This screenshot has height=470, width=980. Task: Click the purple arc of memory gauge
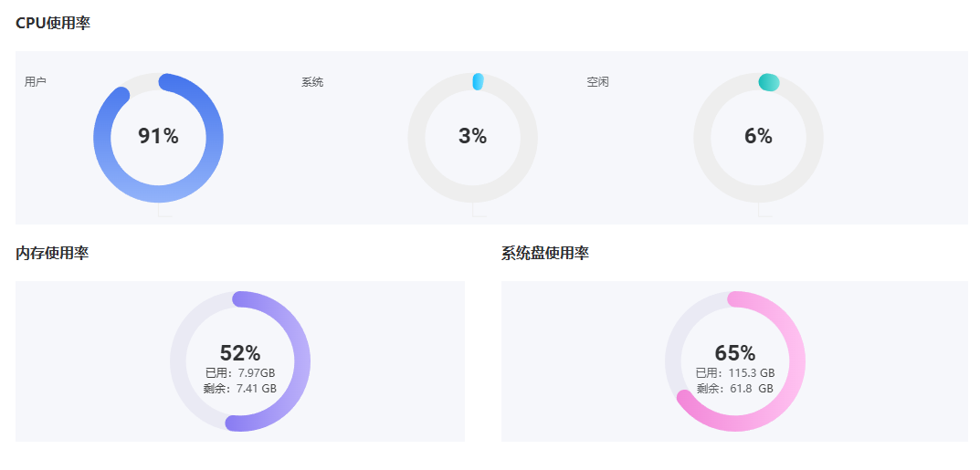pos(301,361)
